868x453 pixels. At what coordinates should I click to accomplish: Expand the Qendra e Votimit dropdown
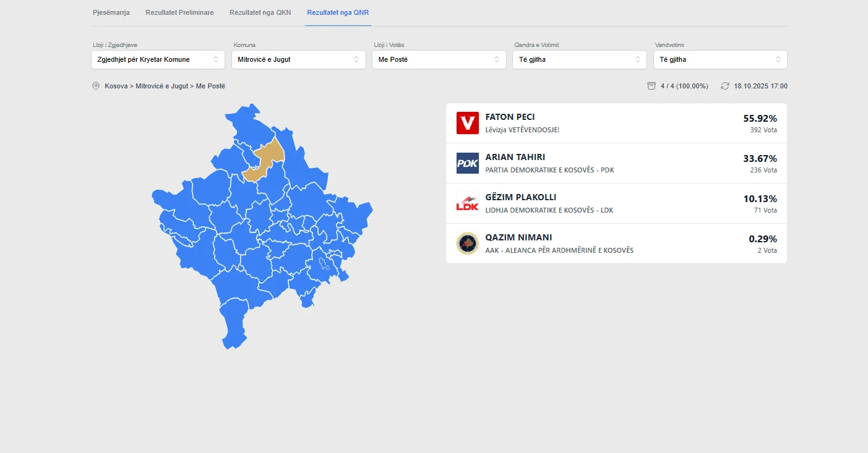(x=579, y=59)
